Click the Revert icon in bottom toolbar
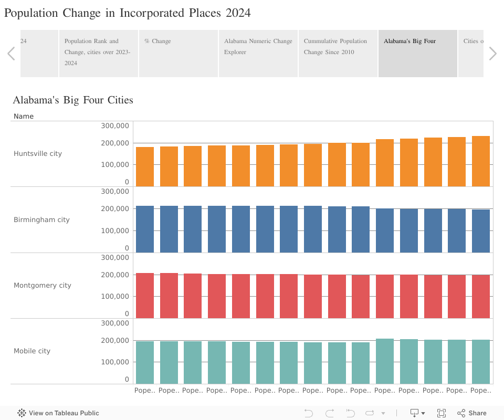The image size is (504, 420). (x=351, y=413)
